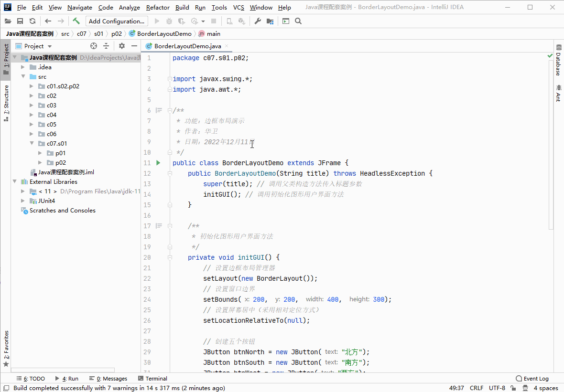Image resolution: width=564 pixels, height=392 pixels.
Task: Navigate Forward with the right arrow icon
Action: pos(61,21)
